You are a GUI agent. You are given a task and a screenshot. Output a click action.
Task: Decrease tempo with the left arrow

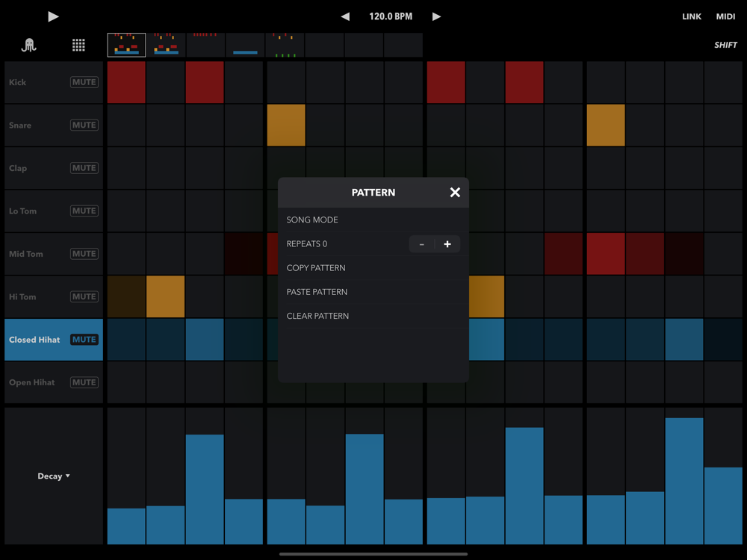tap(345, 16)
